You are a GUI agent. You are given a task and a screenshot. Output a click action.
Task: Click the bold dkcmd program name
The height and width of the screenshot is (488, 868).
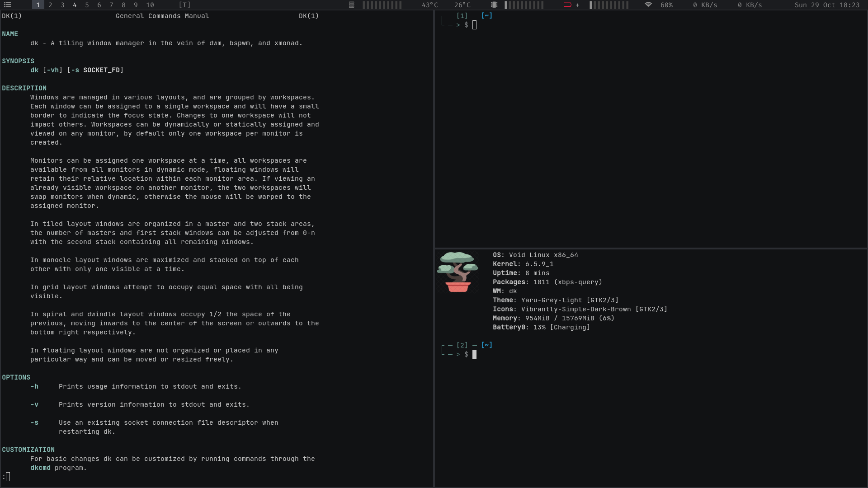click(40, 468)
